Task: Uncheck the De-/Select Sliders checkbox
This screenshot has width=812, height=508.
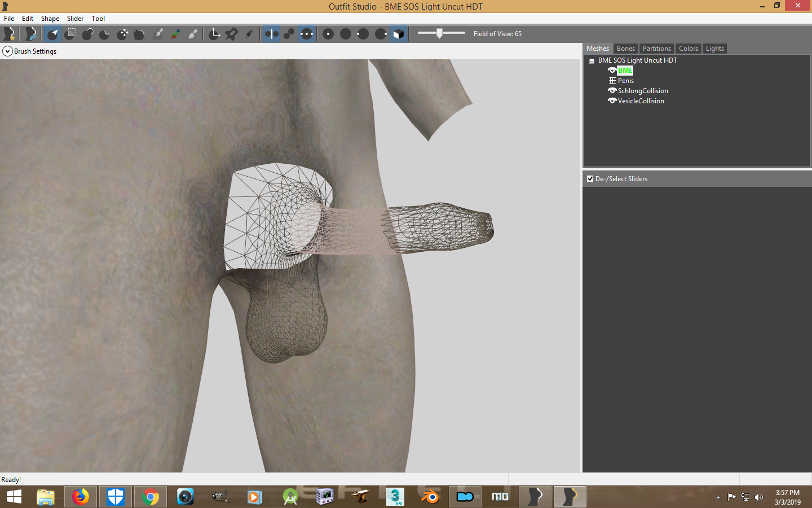Action: [590, 179]
